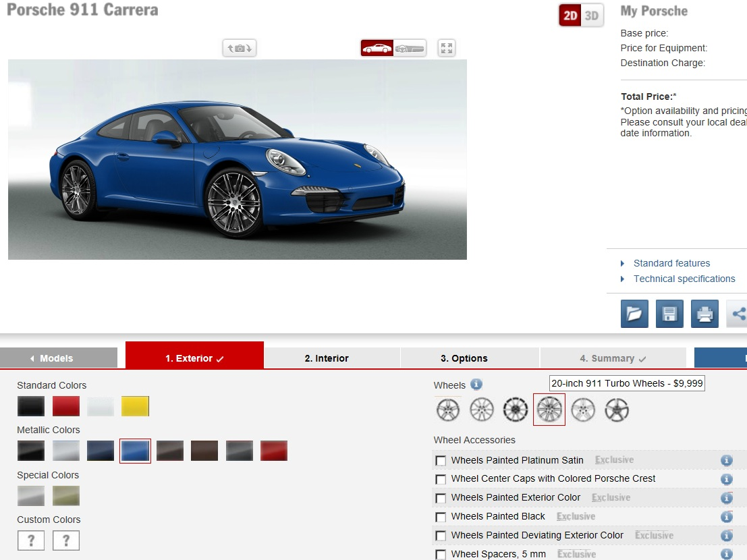Open saved configuration folder icon
The width and height of the screenshot is (747, 560).
pos(634,314)
